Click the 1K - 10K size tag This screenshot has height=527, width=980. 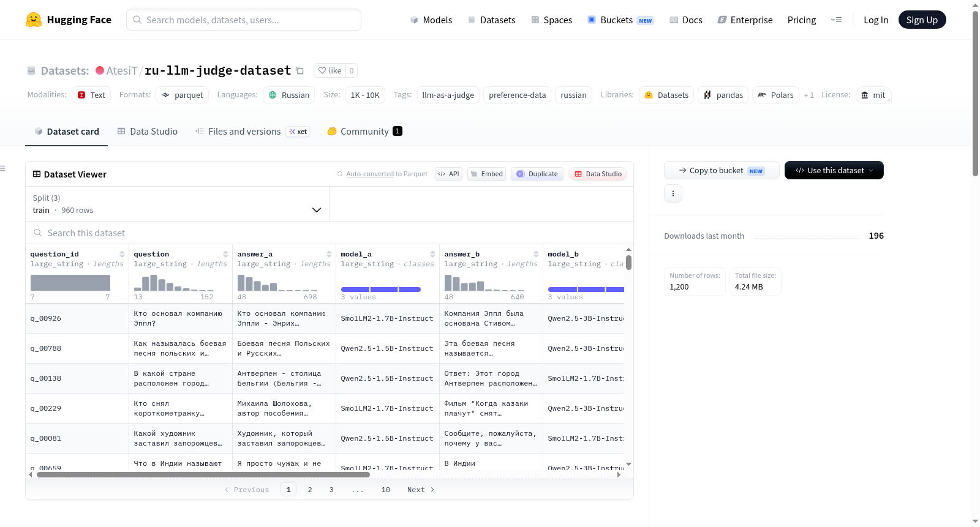click(x=365, y=95)
